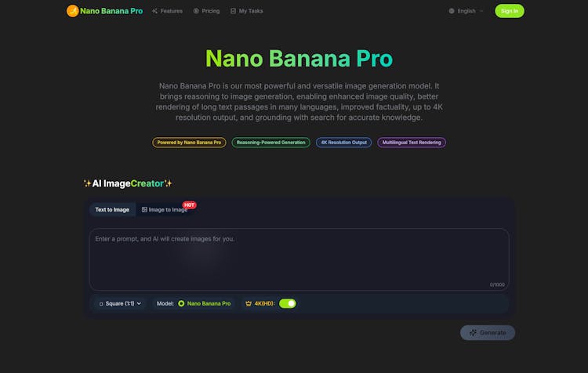Focus the prompt text area
The width and height of the screenshot is (588, 373).
point(299,259)
